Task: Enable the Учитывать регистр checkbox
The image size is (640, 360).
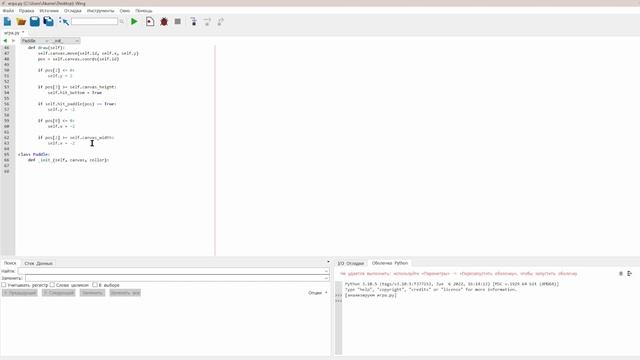Action: pyautogui.click(x=4, y=285)
